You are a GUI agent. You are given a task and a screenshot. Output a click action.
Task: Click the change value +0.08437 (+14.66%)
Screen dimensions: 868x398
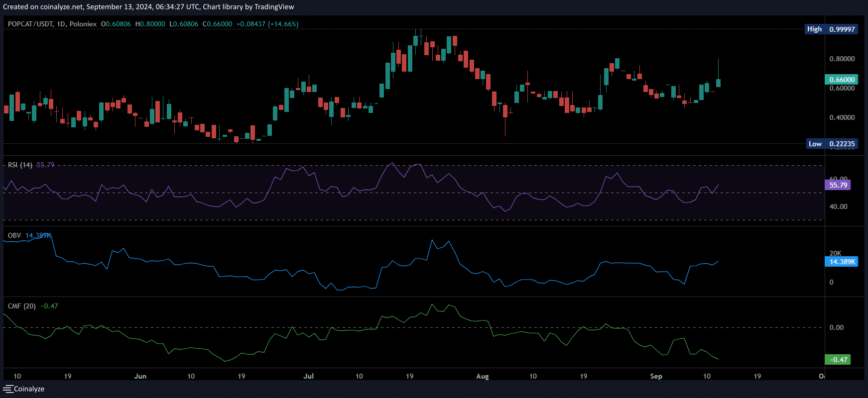click(x=267, y=24)
